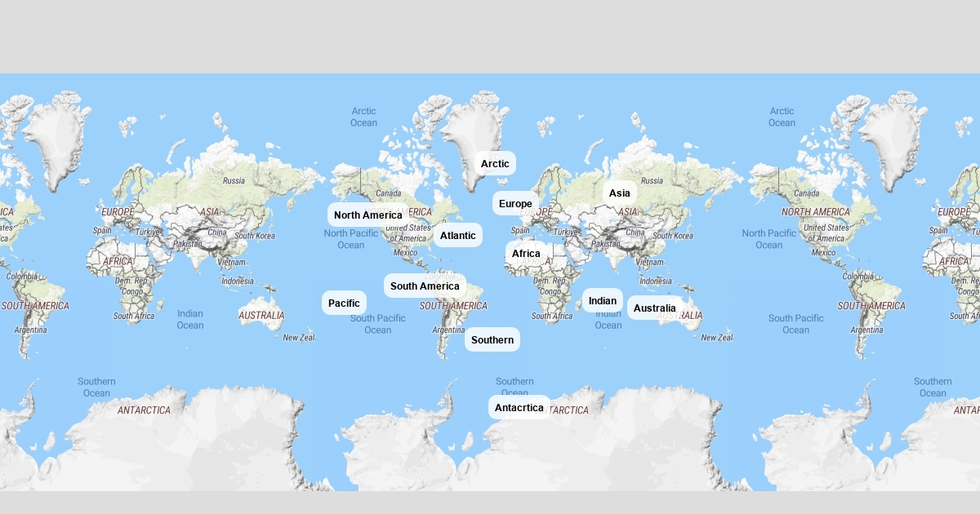Select the Europe label on the map
Image resolution: width=980 pixels, height=514 pixels.
click(x=515, y=203)
